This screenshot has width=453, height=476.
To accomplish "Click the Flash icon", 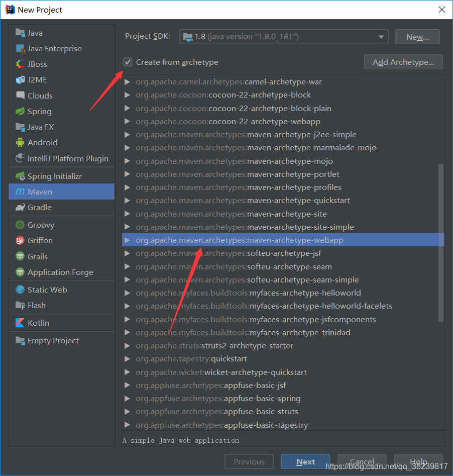I will 20,306.
